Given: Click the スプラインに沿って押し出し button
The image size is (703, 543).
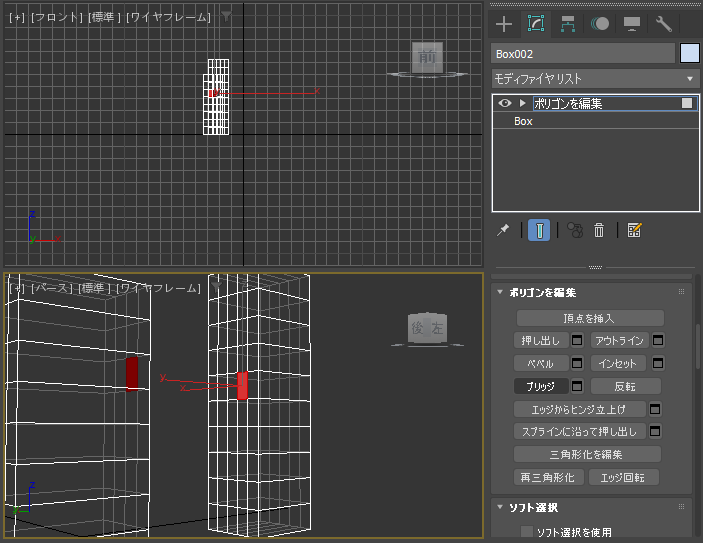Looking at the screenshot, I should [x=580, y=431].
